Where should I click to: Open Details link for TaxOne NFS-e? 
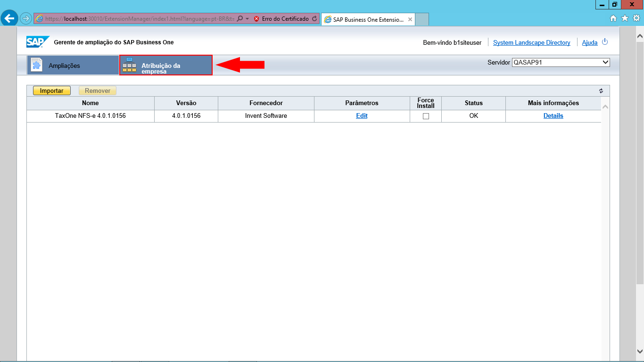point(553,115)
